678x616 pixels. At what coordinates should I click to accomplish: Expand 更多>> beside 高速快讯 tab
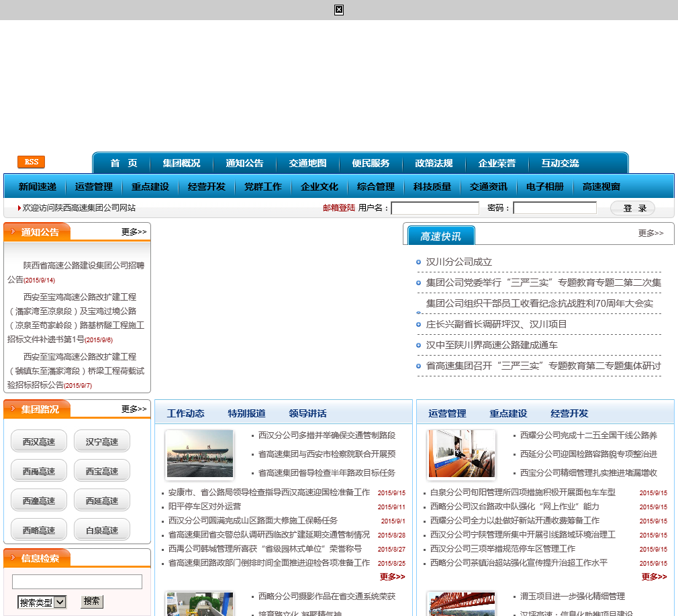click(x=650, y=233)
